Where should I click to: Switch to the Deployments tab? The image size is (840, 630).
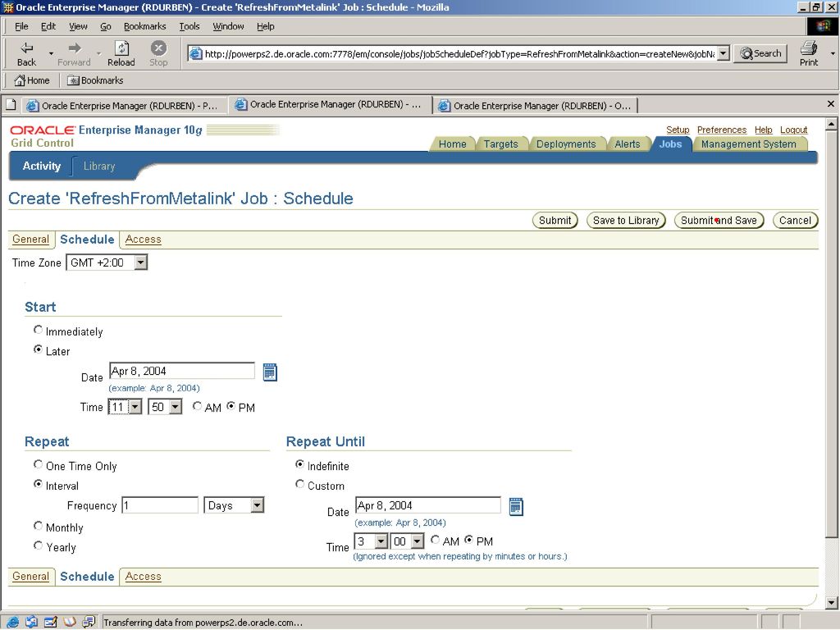pos(566,144)
